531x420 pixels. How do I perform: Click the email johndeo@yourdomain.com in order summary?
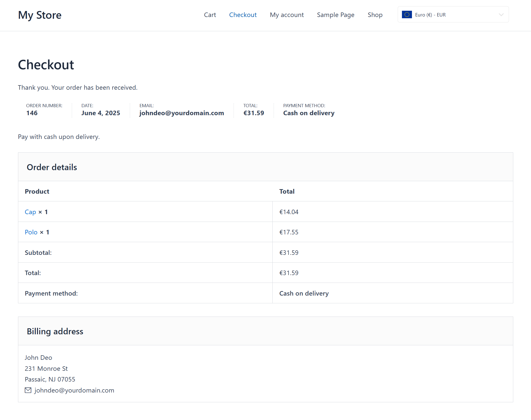[x=181, y=113]
